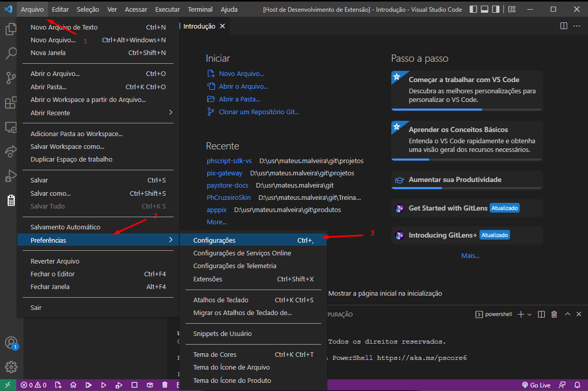Open the Run and Debug view

(x=11, y=176)
